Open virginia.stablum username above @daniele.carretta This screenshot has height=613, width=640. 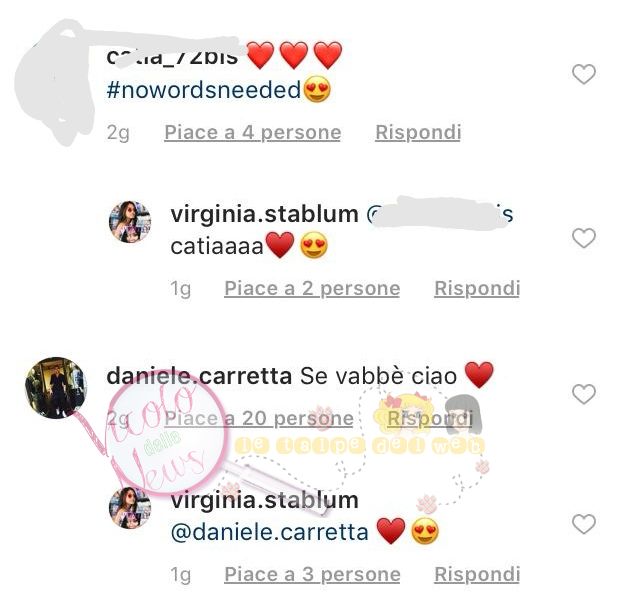point(264,500)
